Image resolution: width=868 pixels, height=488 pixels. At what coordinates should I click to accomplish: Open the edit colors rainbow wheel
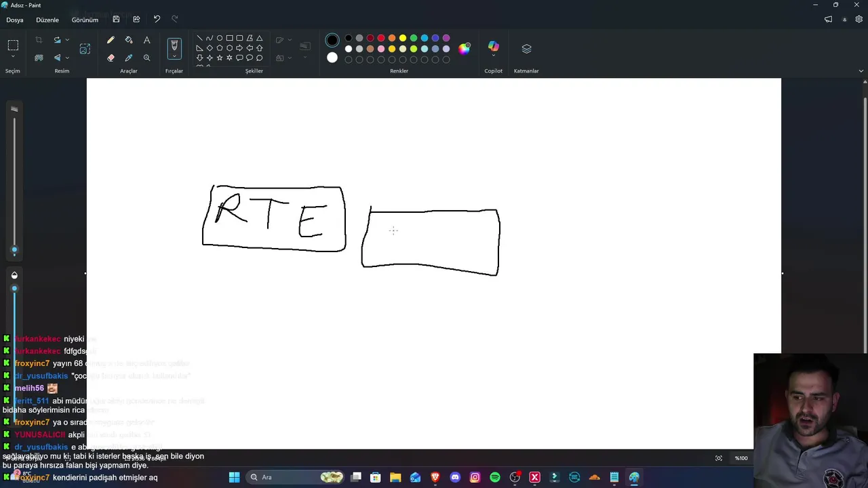point(465,48)
